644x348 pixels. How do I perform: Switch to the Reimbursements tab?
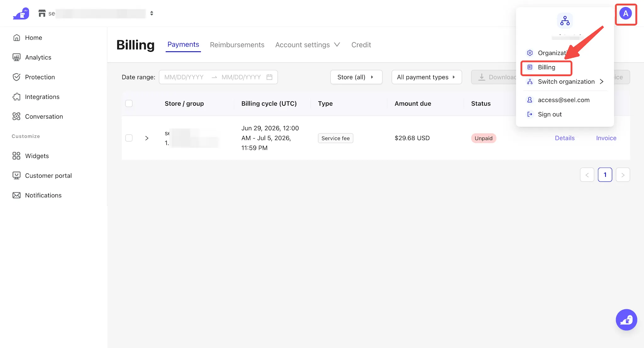(x=237, y=45)
